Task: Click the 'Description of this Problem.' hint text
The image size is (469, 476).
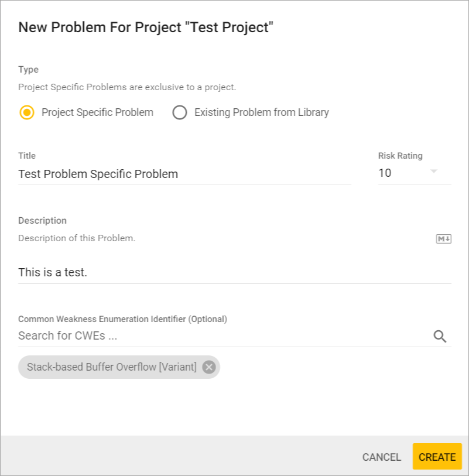Action: click(77, 238)
